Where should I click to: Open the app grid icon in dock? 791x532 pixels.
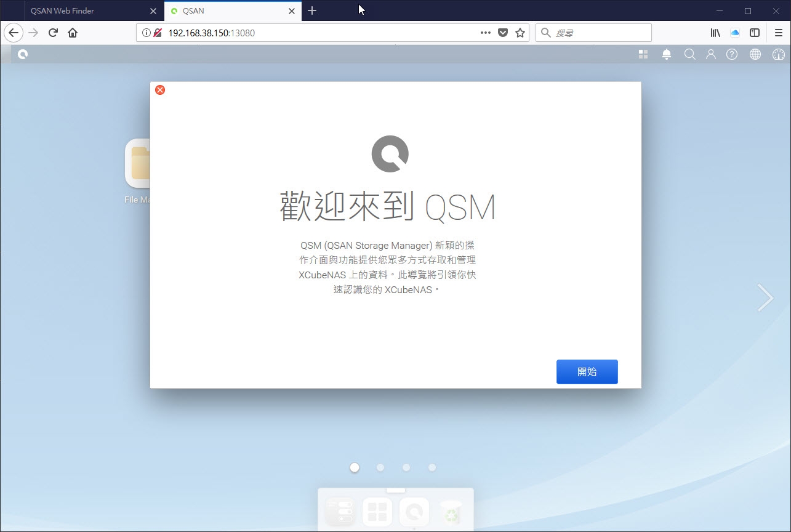click(x=377, y=512)
